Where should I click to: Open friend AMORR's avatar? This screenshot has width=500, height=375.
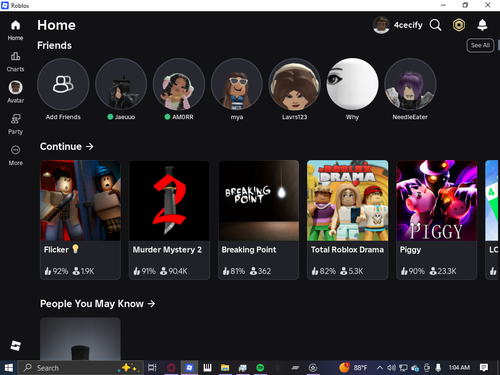click(179, 84)
